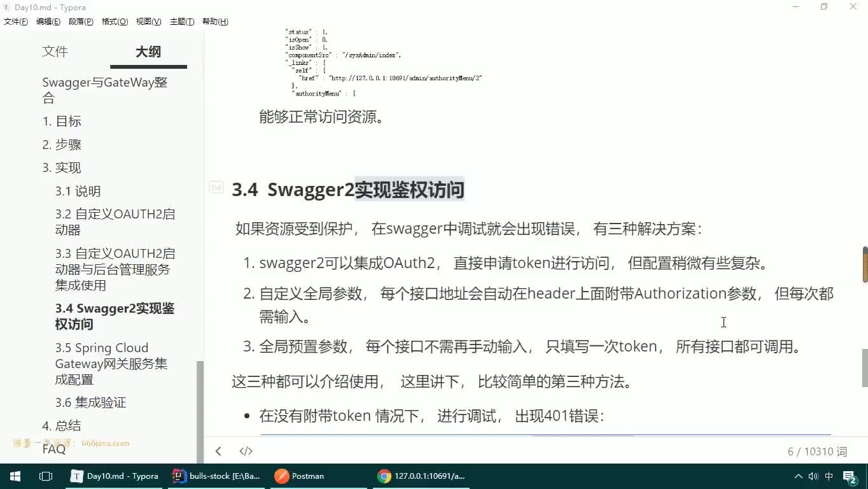Image resolution: width=868 pixels, height=489 pixels.
Task: Click list item 自定义全局参数
Action: pos(546,305)
